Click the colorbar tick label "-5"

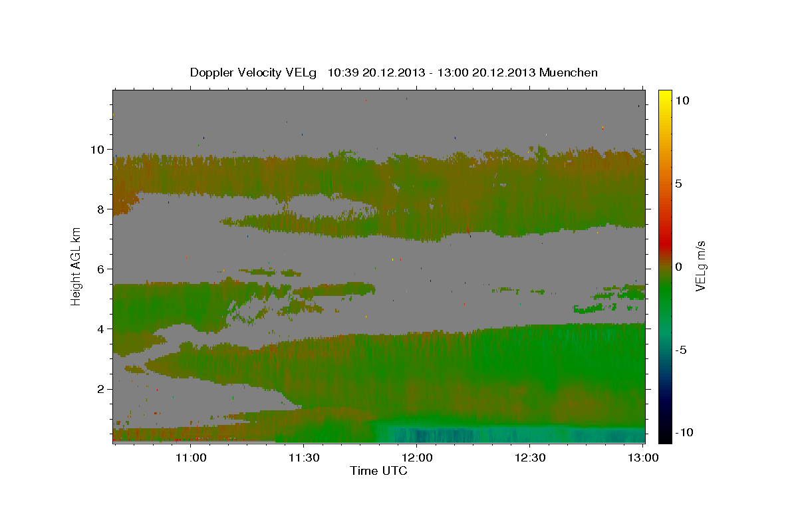tap(680, 350)
